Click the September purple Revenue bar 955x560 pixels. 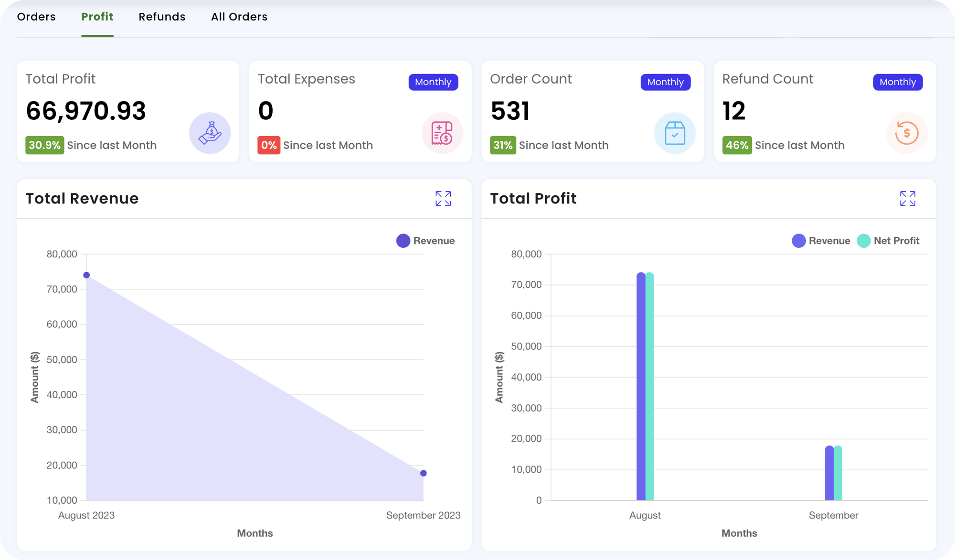(x=829, y=473)
